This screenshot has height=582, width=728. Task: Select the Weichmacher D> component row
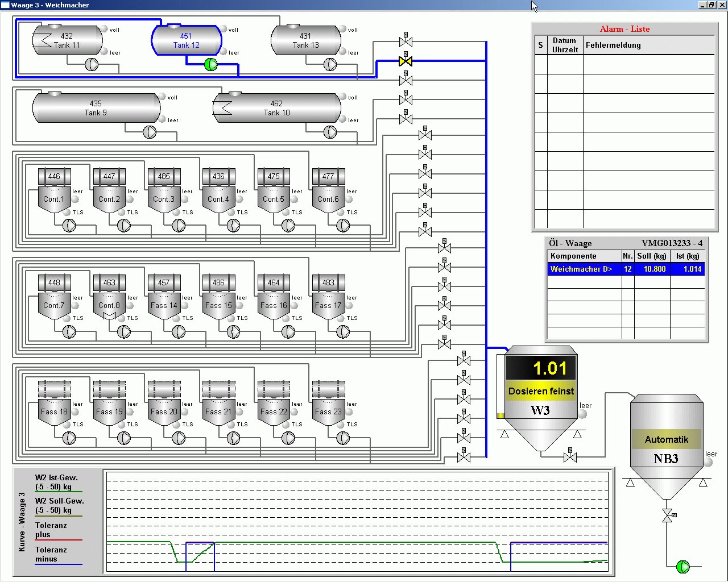626,269
